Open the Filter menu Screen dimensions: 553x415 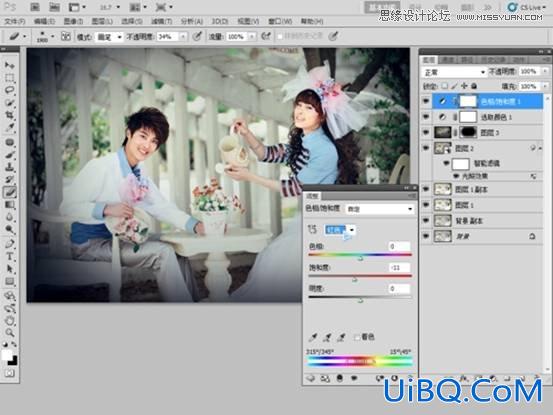(162, 22)
